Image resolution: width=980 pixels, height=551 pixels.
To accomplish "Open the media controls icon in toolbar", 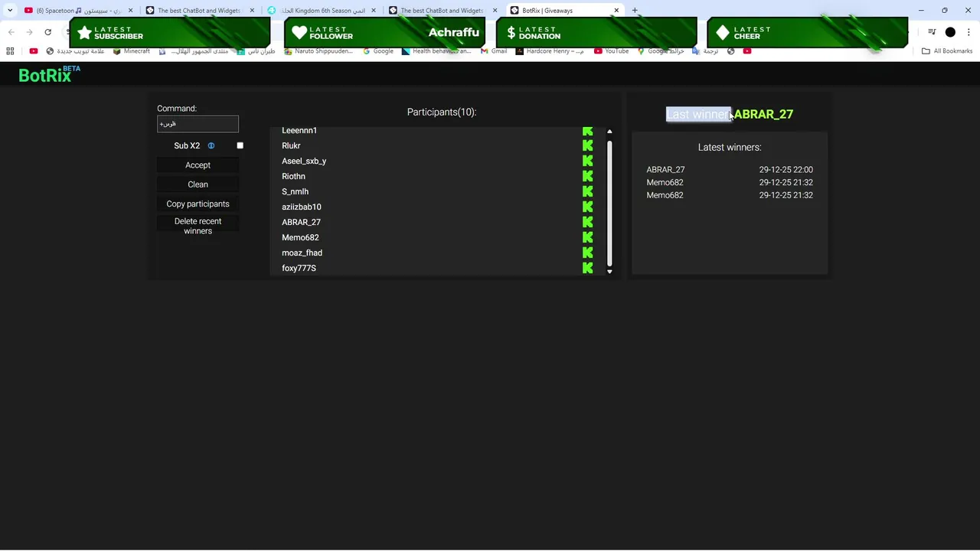I will click(x=932, y=32).
